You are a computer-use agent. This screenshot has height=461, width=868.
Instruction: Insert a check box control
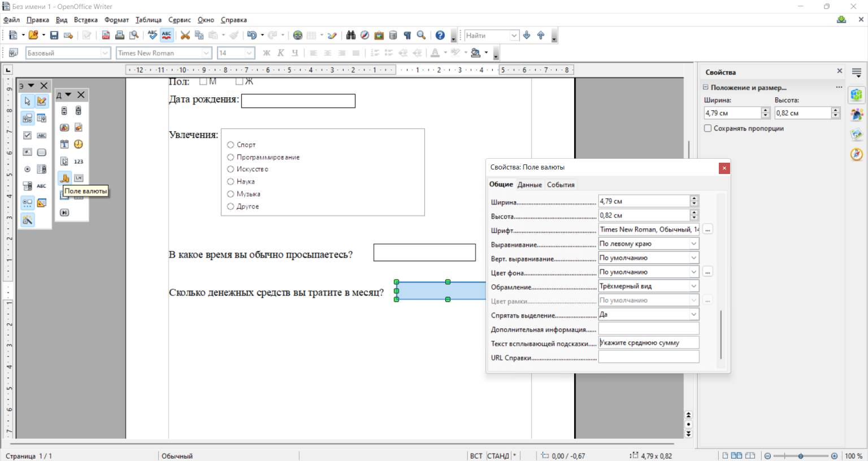click(27, 135)
